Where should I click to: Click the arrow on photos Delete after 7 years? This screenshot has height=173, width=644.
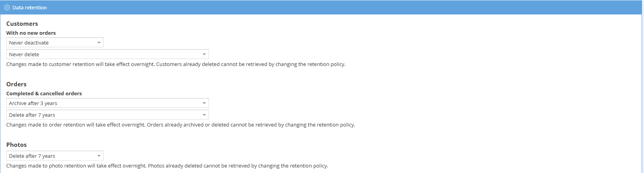coord(99,156)
